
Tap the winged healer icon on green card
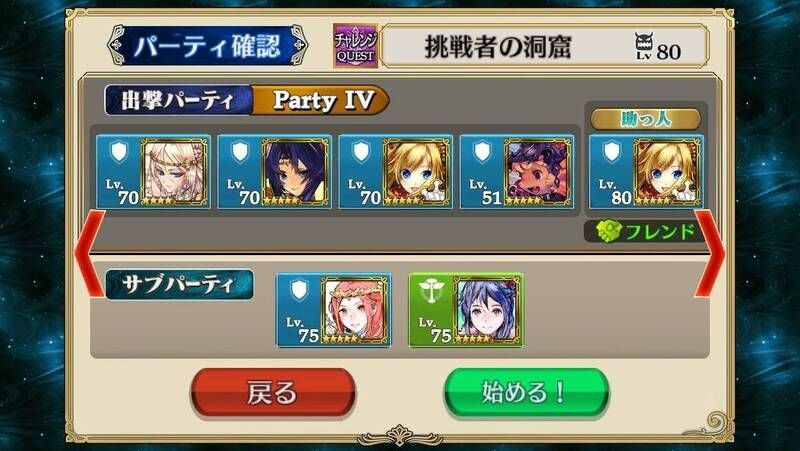click(x=432, y=291)
